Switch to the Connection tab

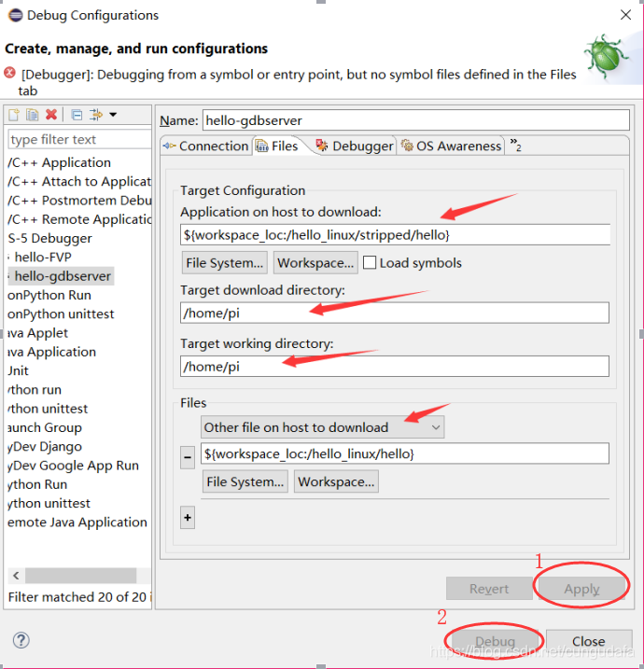[205, 146]
